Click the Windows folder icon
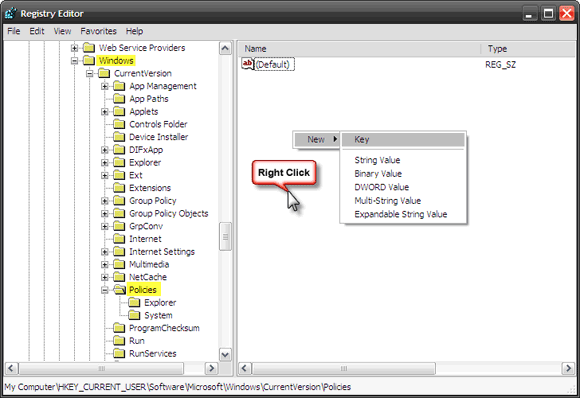580x398 pixels. point(89,60)
